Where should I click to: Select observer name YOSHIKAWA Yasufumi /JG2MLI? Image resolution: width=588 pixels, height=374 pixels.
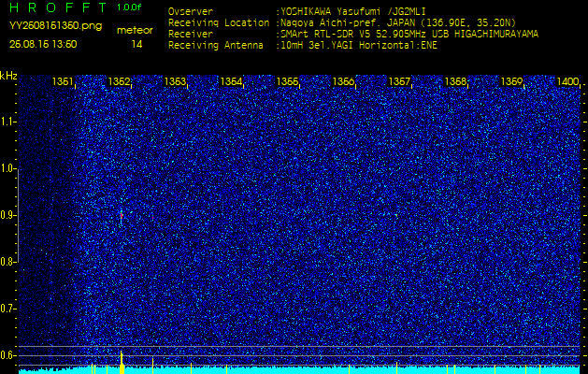pyautogui.click(x=352, y=11)
